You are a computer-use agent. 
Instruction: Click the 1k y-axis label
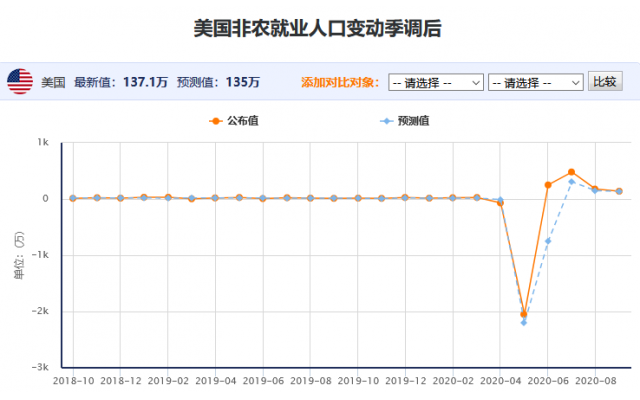click(x=43, y=142)
